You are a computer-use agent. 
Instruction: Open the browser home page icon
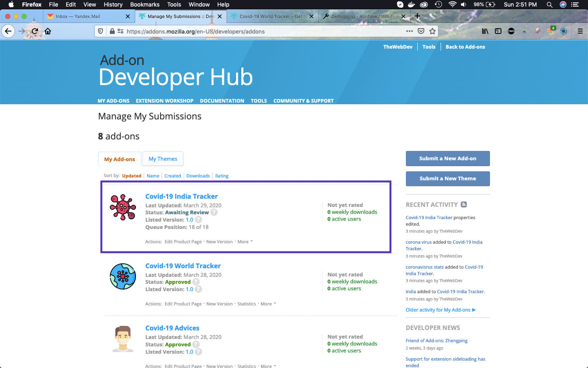[48, 31]
